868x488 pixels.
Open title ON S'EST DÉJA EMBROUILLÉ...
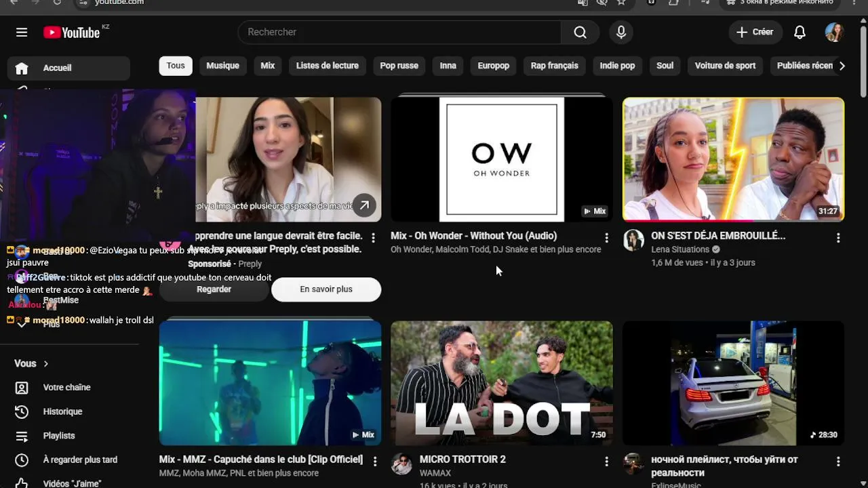click(x=718, y=236)
